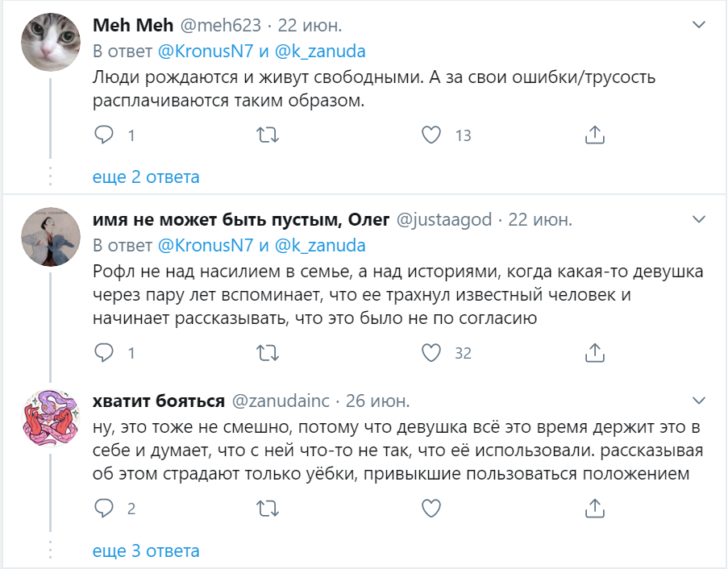Like the justaagod tweet with 32 likes
This screenshot has width=728, height=569.
[x=433, y=352]
